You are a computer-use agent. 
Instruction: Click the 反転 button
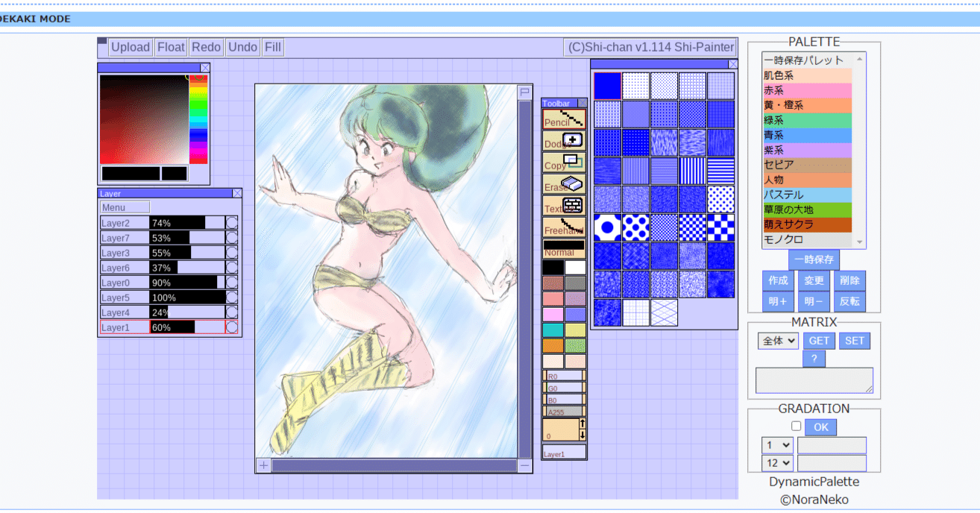coord(849,301)
